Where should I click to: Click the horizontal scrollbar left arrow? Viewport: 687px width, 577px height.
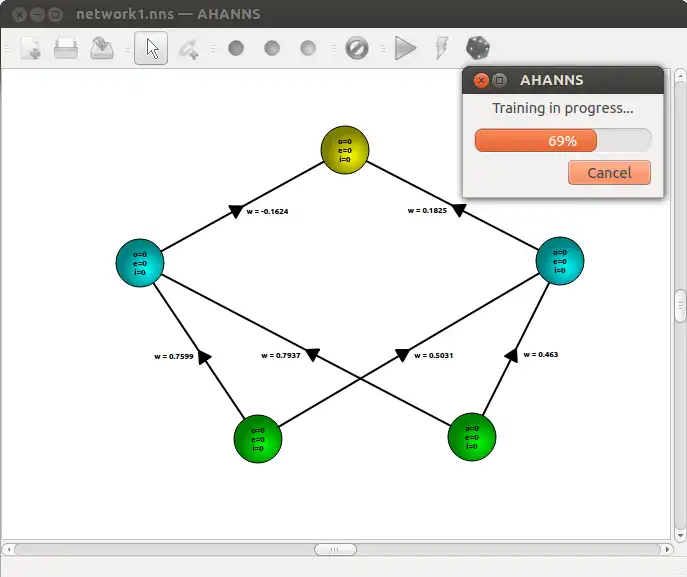point(8,549)
